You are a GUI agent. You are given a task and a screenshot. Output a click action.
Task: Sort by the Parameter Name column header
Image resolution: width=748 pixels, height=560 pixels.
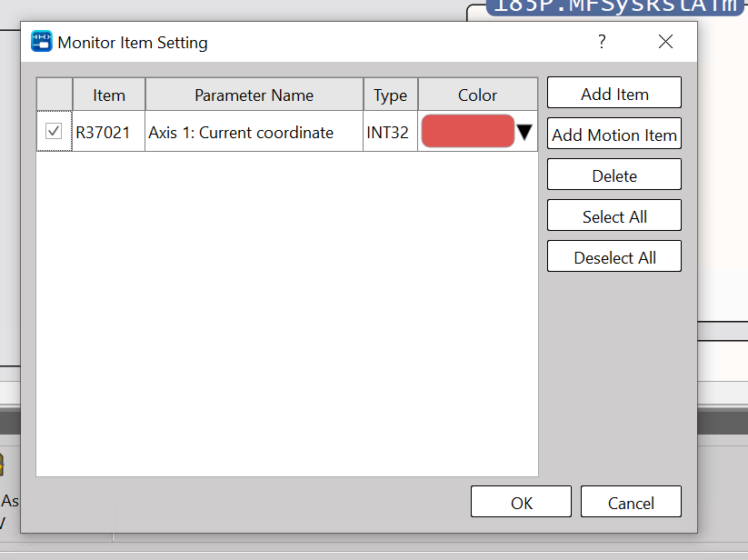click(254, 95)
